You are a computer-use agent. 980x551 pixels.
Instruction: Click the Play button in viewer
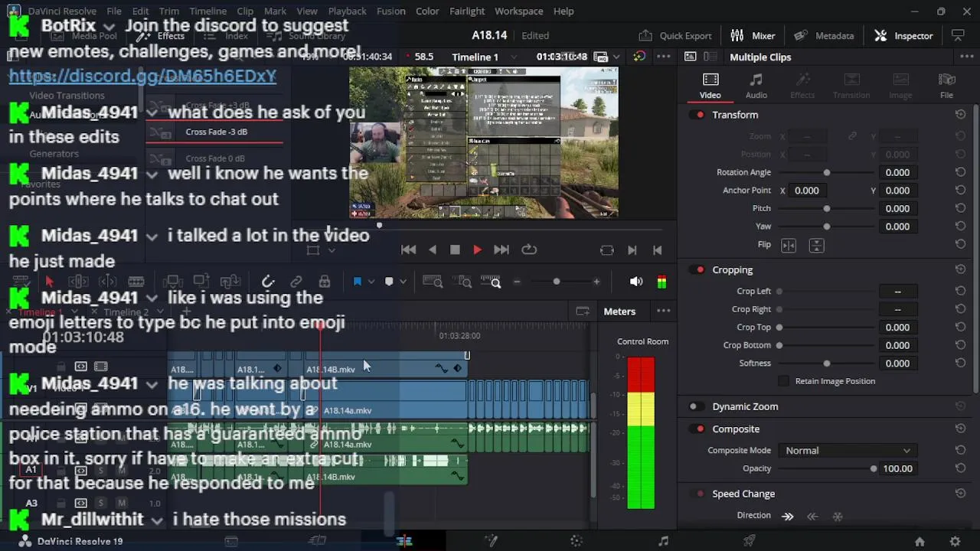coord(477,250)
